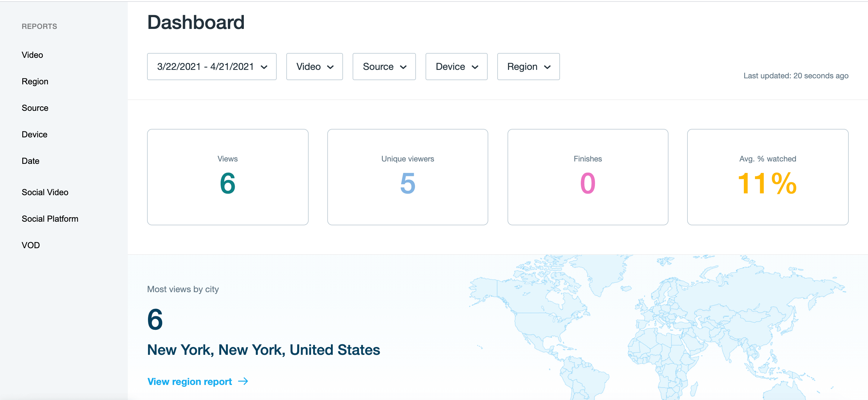Click the Video sidebar report icon

pyautogui.click(x=32, y=54)
